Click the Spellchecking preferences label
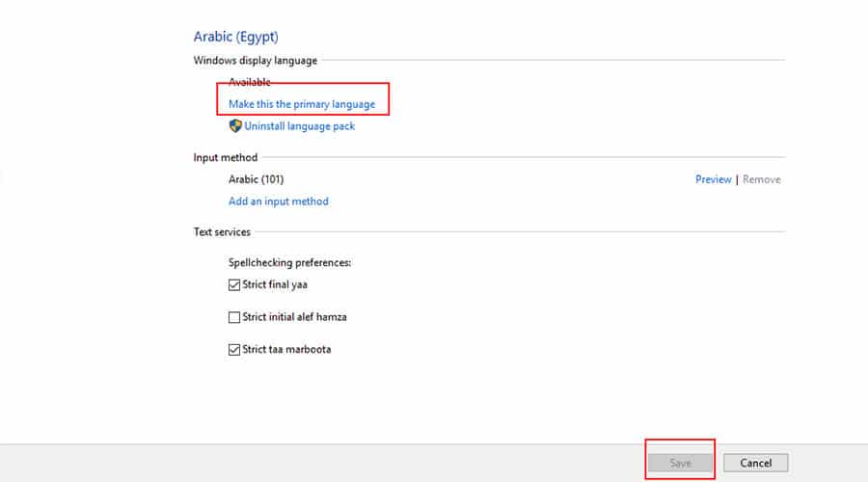868x482 pixels. [289, 261]
